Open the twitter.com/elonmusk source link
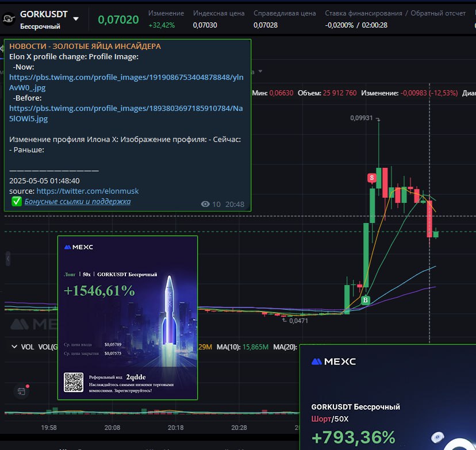 click(87, 191)
